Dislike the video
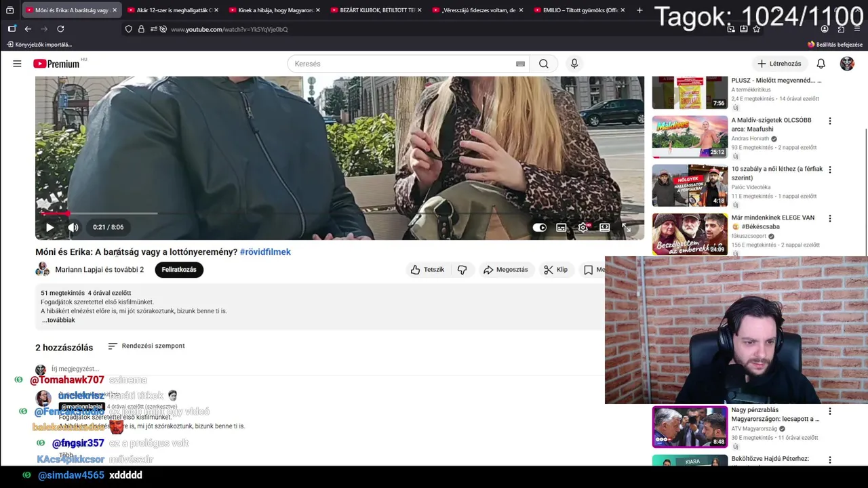Viewport: 868px width, 488px height. [x=462, y=270]
